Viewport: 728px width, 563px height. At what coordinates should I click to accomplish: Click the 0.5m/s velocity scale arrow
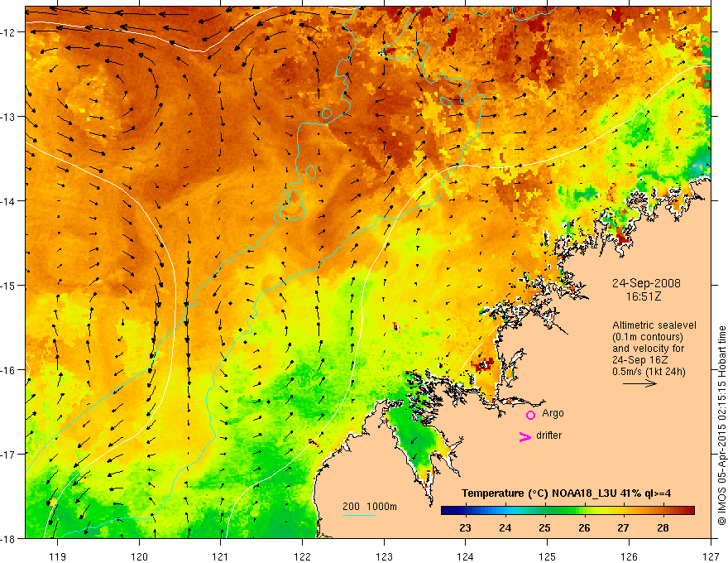(x=639, y=383)
